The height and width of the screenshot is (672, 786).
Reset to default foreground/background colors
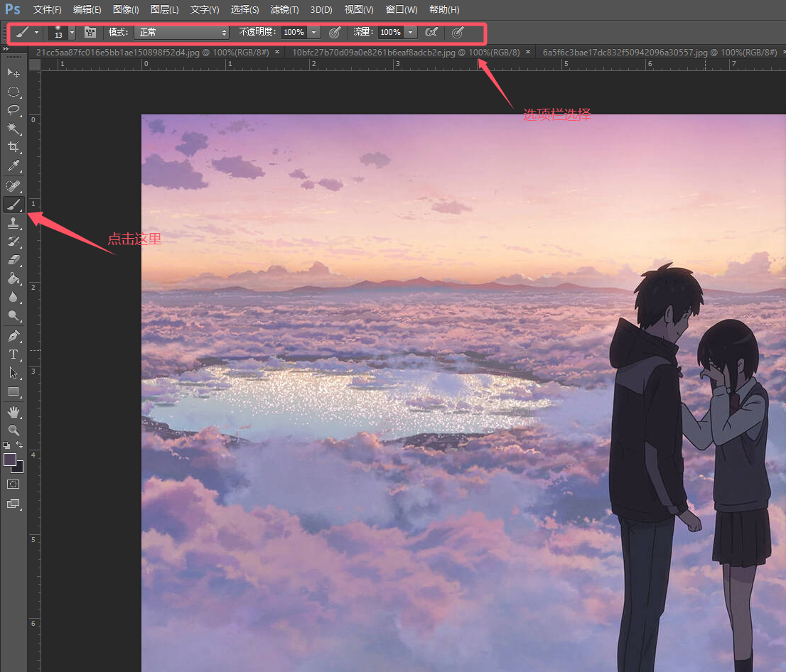point(6,445)
